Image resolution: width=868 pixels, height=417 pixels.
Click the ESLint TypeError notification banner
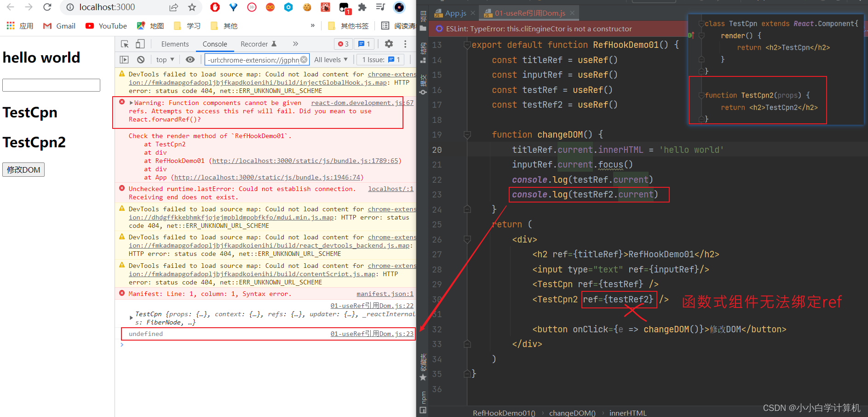tap(558, 29)
